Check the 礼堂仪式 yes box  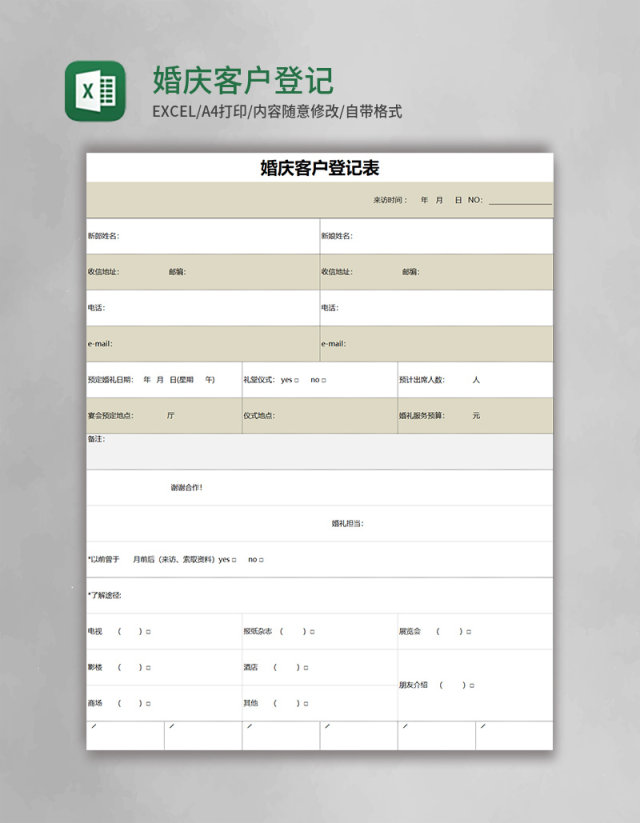297,380
